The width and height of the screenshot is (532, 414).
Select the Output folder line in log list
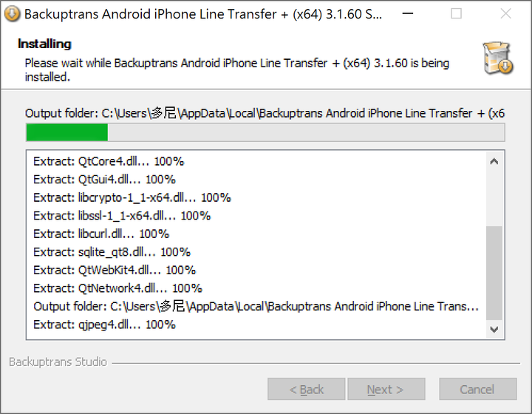(x=256, y=306)
